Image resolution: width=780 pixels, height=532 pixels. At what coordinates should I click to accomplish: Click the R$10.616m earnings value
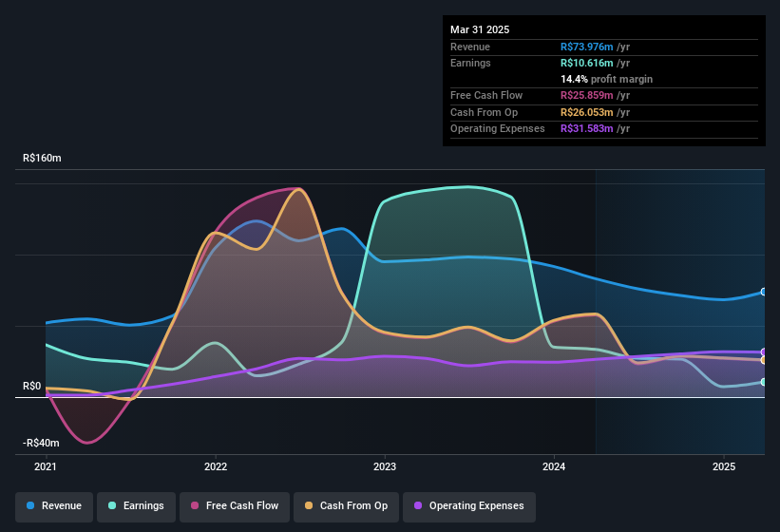(x=586, y=63)
